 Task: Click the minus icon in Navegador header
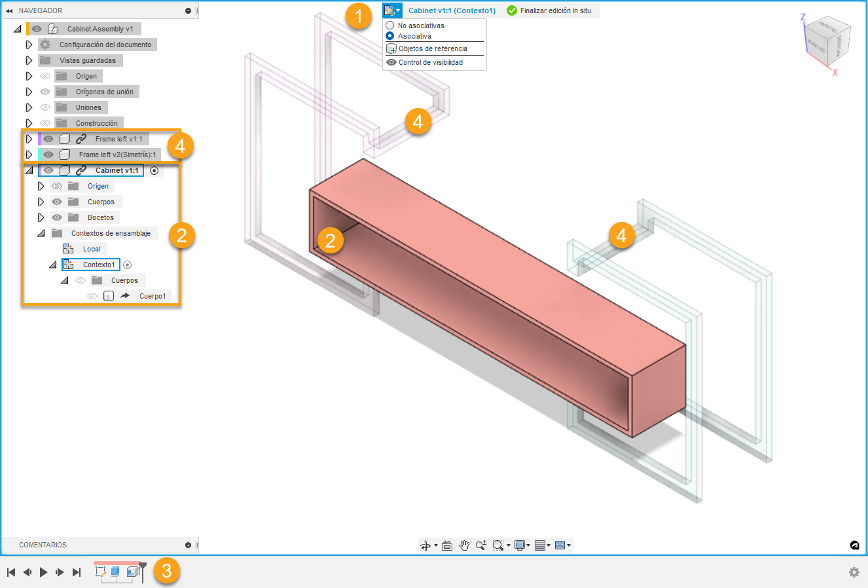tap(189, 11)
